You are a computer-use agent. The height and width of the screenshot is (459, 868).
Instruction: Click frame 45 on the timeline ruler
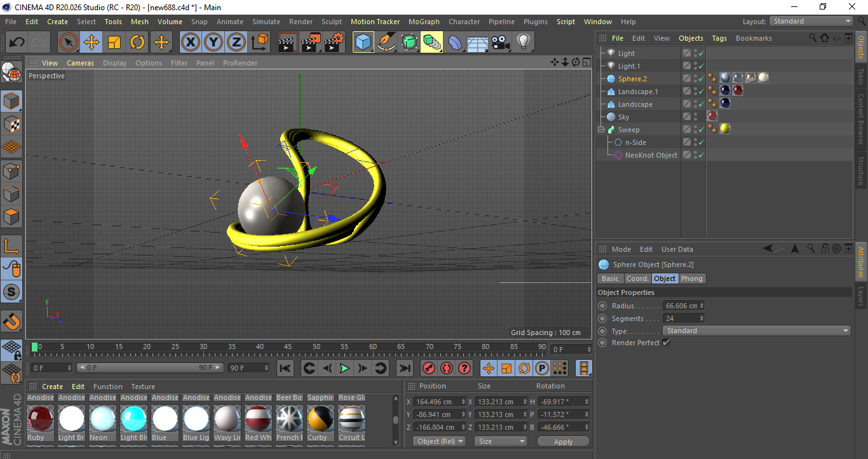(288, 347)
